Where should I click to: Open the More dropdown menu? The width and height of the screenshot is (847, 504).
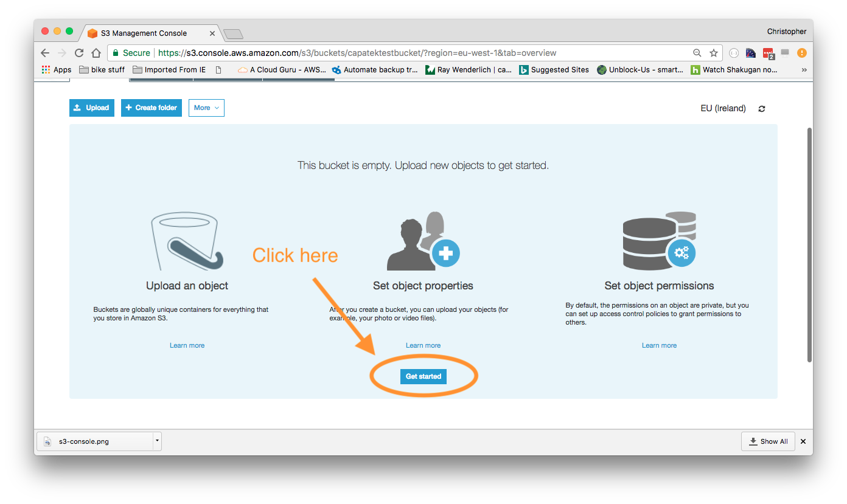tap(206, 108)
